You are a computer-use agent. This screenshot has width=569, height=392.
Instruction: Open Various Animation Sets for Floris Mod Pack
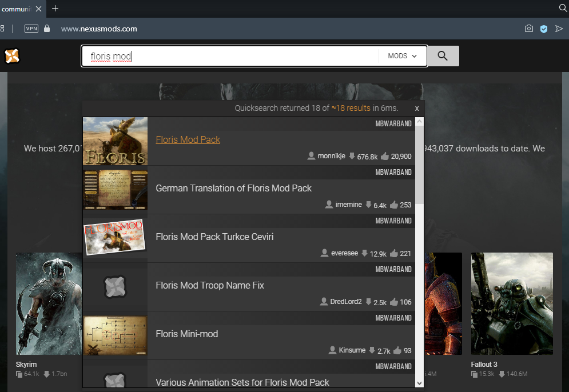pyautogui.click(x=242, y=382)
